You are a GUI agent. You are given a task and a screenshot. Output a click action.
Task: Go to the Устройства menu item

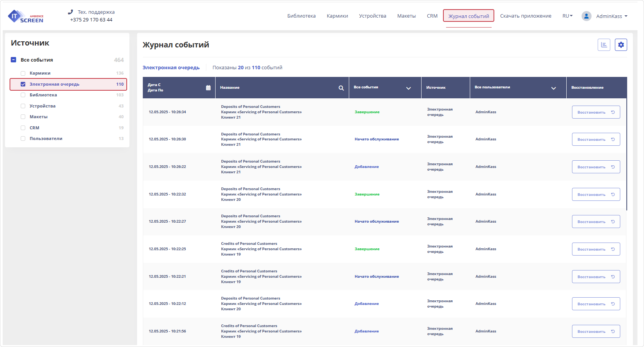coord(372,16)
